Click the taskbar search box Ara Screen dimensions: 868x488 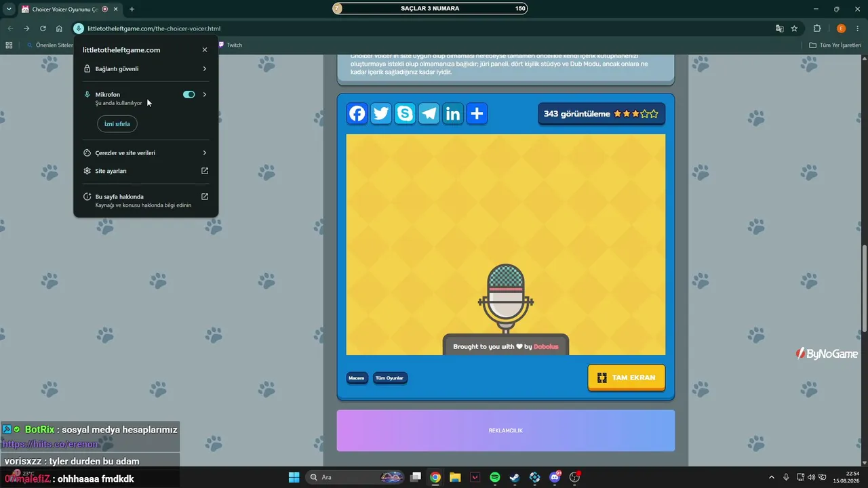coord(355,477)
